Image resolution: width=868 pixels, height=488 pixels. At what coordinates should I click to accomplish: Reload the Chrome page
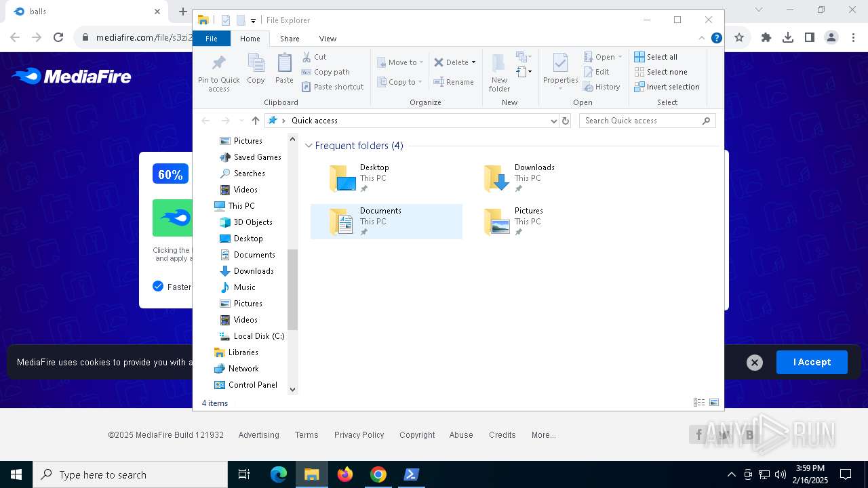[x=58, y=38]
